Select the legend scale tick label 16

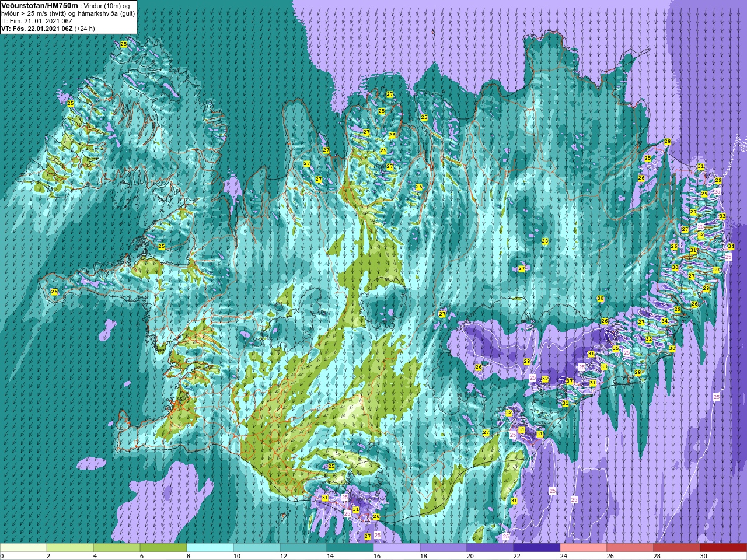pos(376,556)
